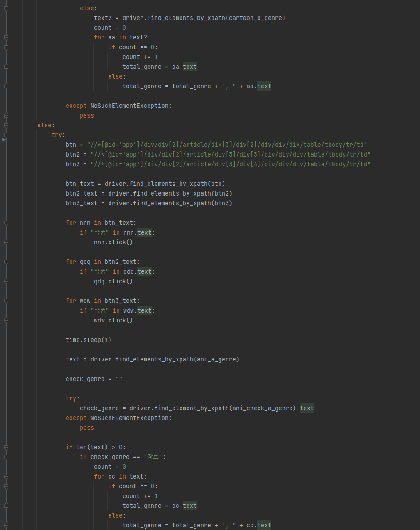Image resolution: width=420 pixels, height=530 pixels.
Task: Click 'btn2_text = driver.find_elements_by_xpath(btn2)'
Action: [x=149, y=194]
